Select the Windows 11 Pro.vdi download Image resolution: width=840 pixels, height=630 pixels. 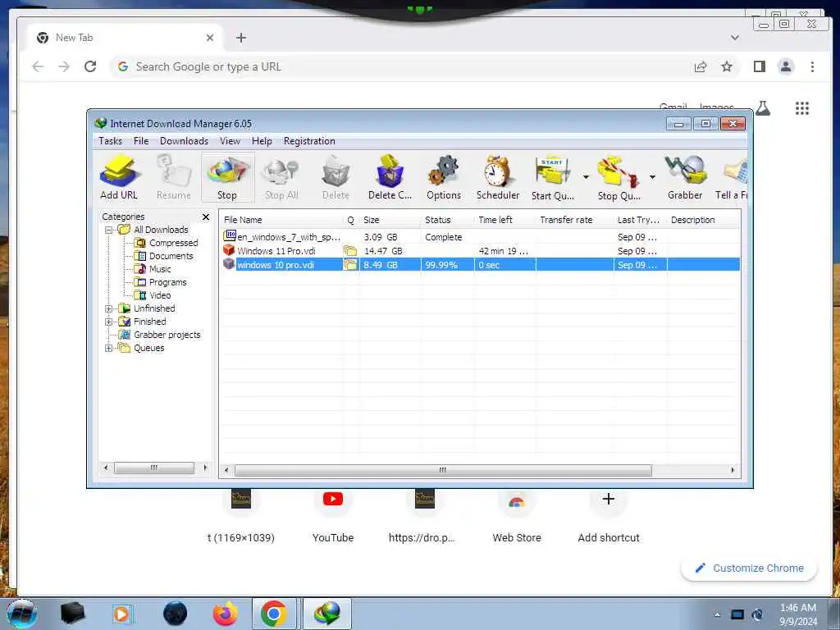(479, 251)
